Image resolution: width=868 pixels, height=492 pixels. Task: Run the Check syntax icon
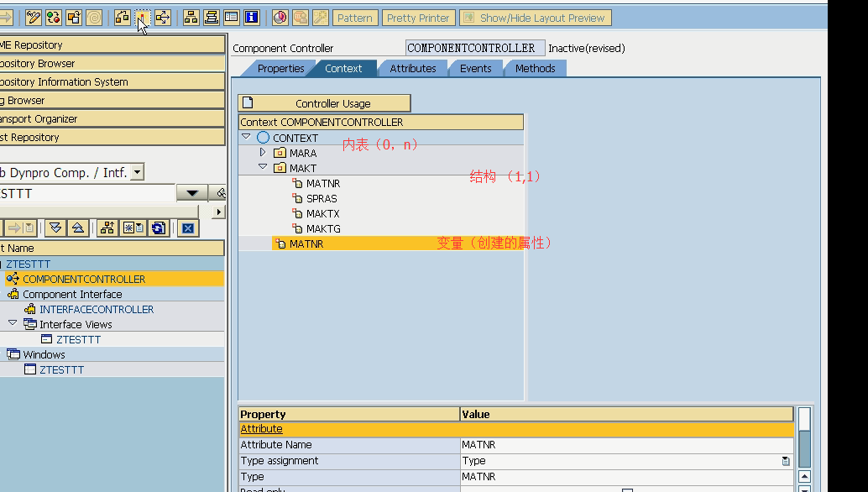123,18
